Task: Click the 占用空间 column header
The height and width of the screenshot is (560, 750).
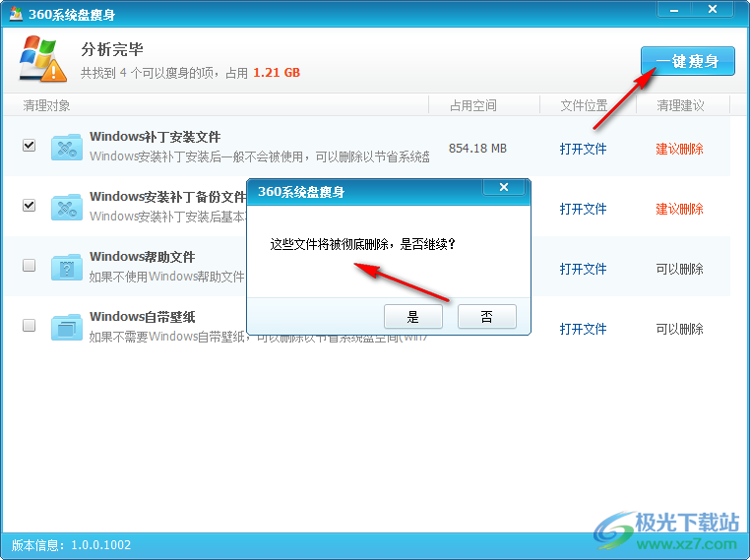Action: tap(473, 105)
